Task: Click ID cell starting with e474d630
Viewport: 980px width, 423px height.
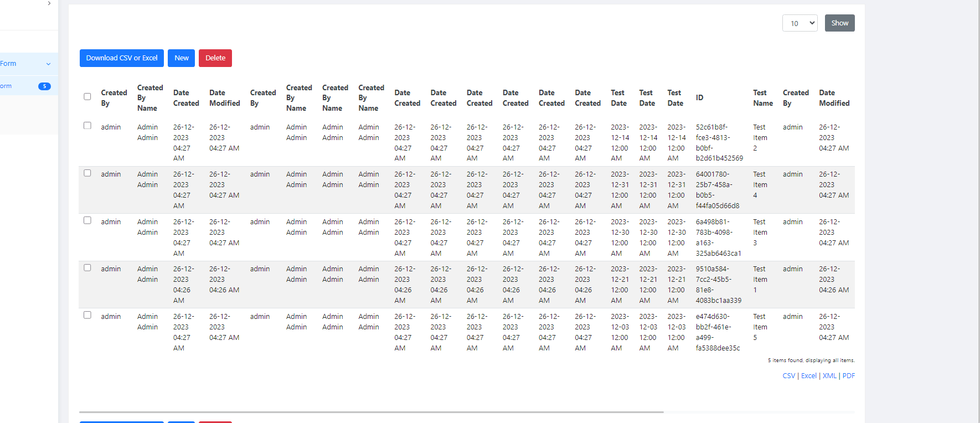Action: [718, 332]
